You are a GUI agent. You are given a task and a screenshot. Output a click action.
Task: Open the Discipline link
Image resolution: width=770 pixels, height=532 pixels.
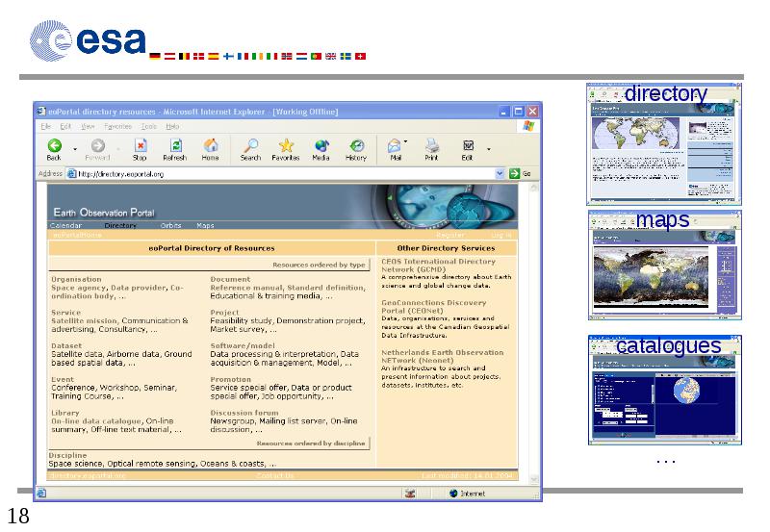pos(67,455)
